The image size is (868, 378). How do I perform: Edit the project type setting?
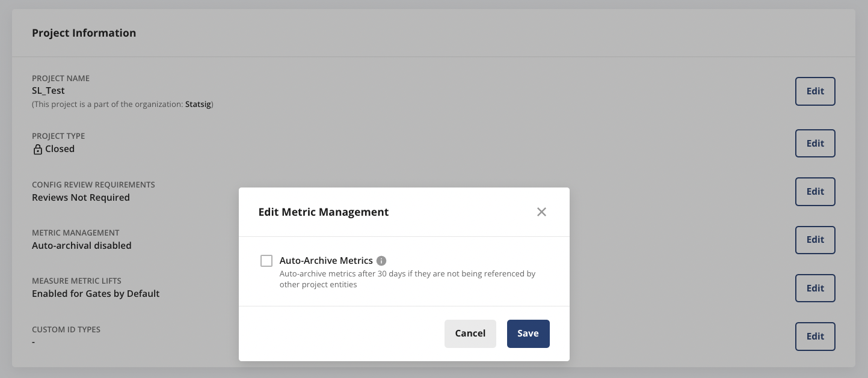815,143
